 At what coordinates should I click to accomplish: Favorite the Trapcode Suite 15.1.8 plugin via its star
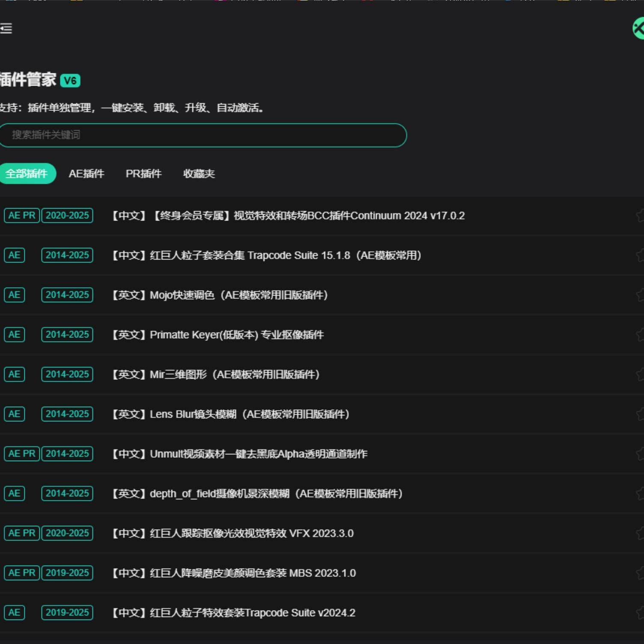point(641,255)
